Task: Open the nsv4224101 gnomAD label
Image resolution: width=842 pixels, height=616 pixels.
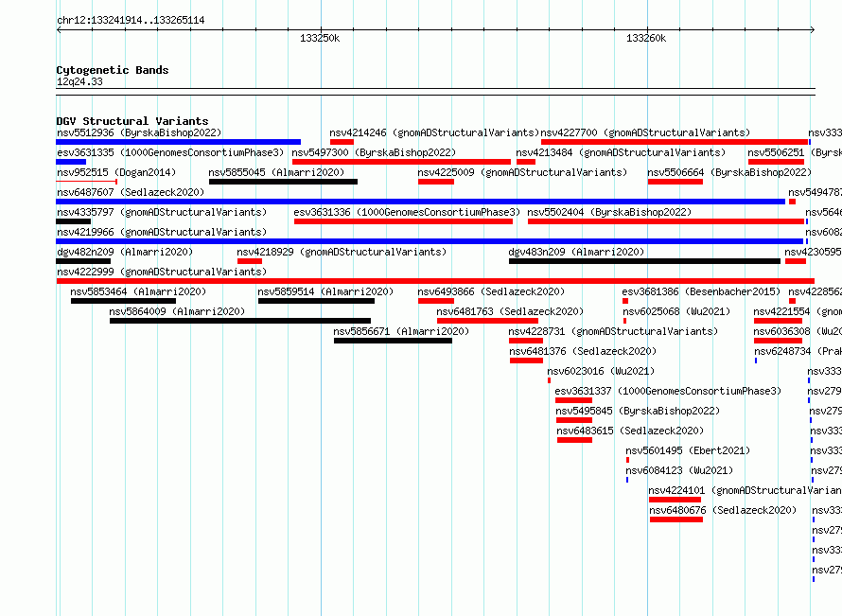Action: coord(745,490)
